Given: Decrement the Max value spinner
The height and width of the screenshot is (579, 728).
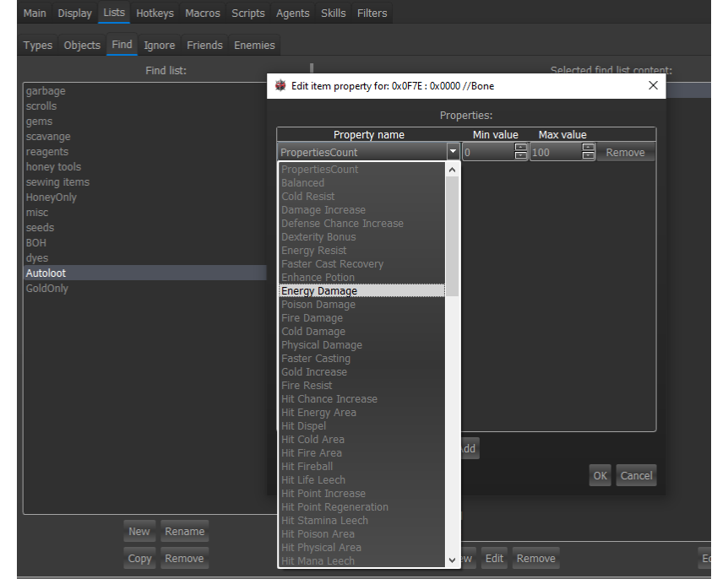Looking at the screenshot, I should [589, 156].
